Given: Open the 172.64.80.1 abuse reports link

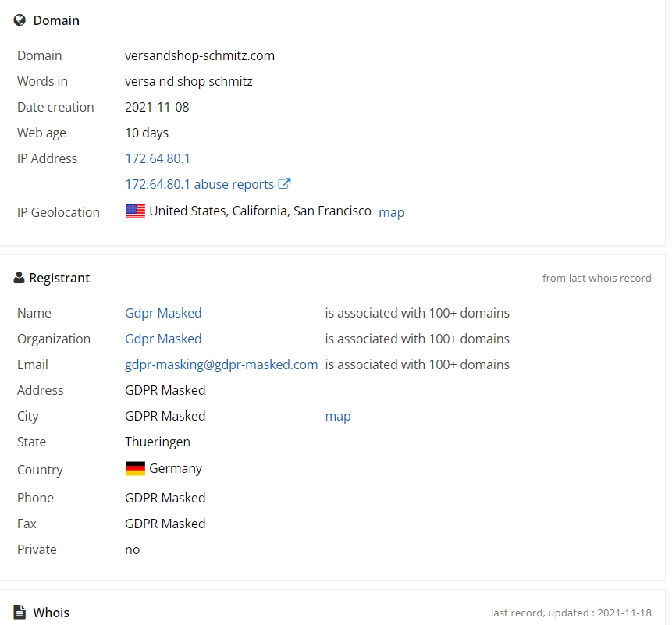Looking at the screenshot, I should [x=199, y=184].
